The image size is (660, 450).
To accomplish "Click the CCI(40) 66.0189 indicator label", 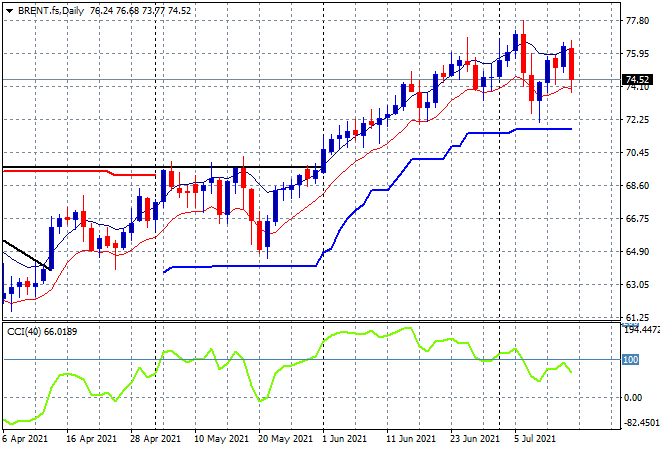I will click(x=42, y=332).
